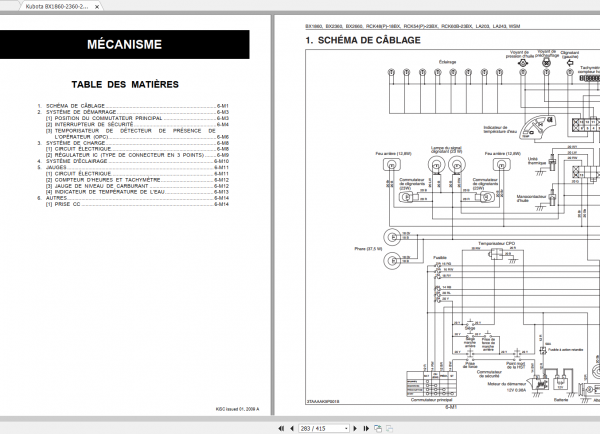Go to the next page
The width and height of the screenshot is (600, 434).
pyautogui.click(x=355, y=428)
